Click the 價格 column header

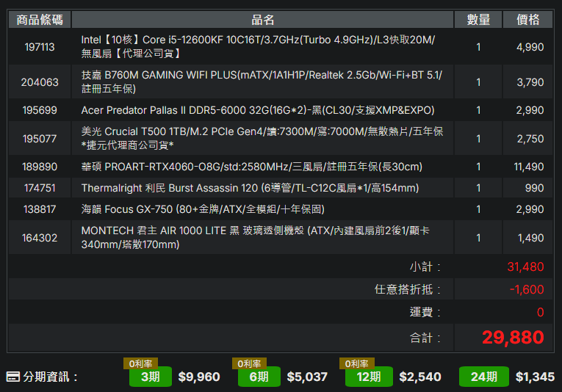point(527,20)
